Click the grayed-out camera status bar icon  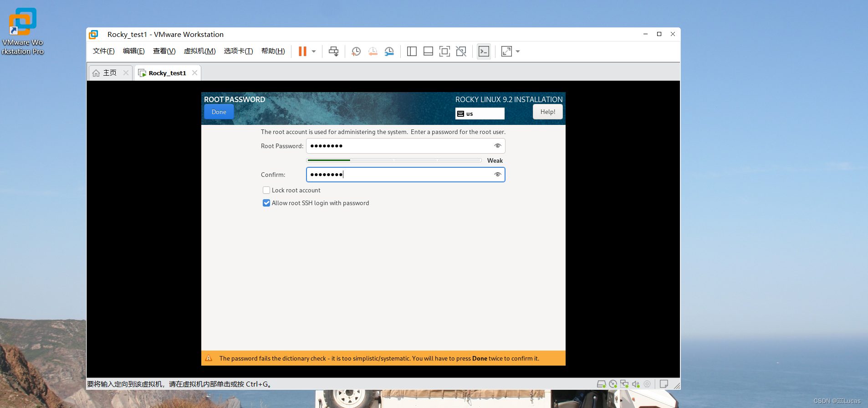pos(647,384)
